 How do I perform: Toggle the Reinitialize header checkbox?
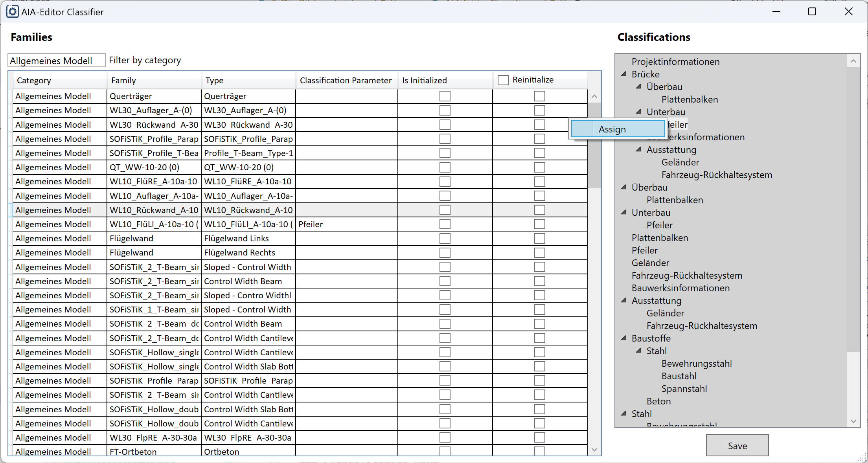click(503, 80)
